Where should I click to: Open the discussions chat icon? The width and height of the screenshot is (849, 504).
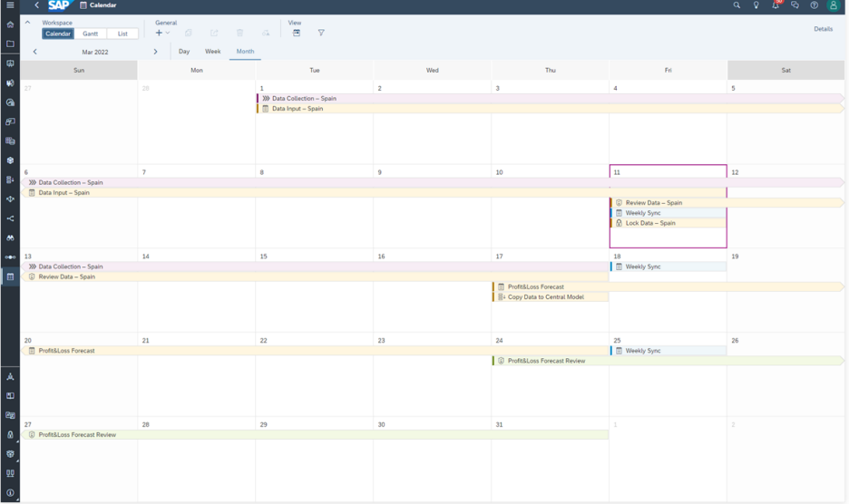pyautogui.click(x=795, y=5)
